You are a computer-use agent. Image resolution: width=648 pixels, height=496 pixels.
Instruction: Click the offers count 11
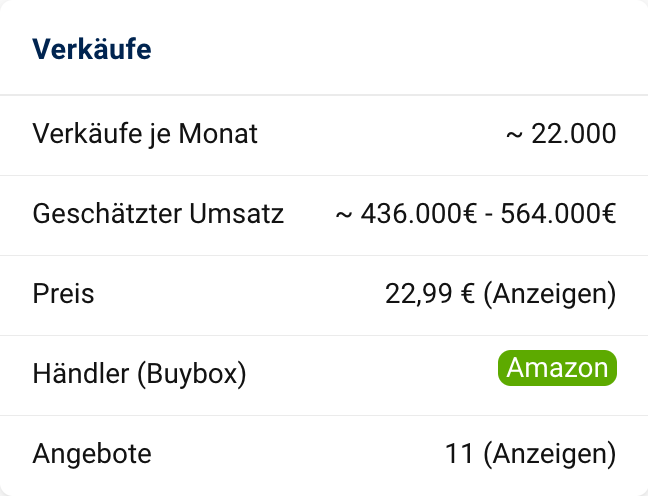[x=459, y=454]
